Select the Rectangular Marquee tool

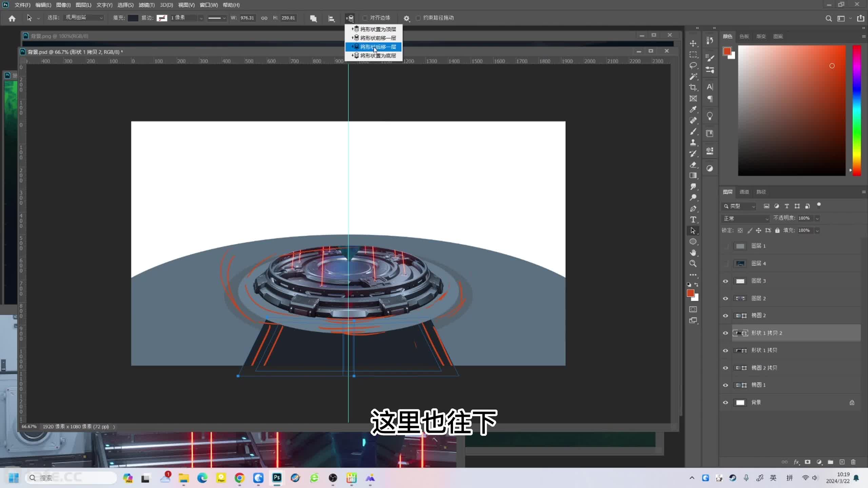[693, 55]
